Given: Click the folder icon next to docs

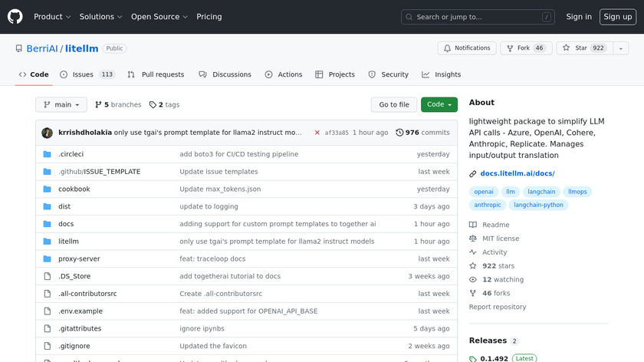Looking at the screenshot, I should pyautogui.click(x=48, y=224).
